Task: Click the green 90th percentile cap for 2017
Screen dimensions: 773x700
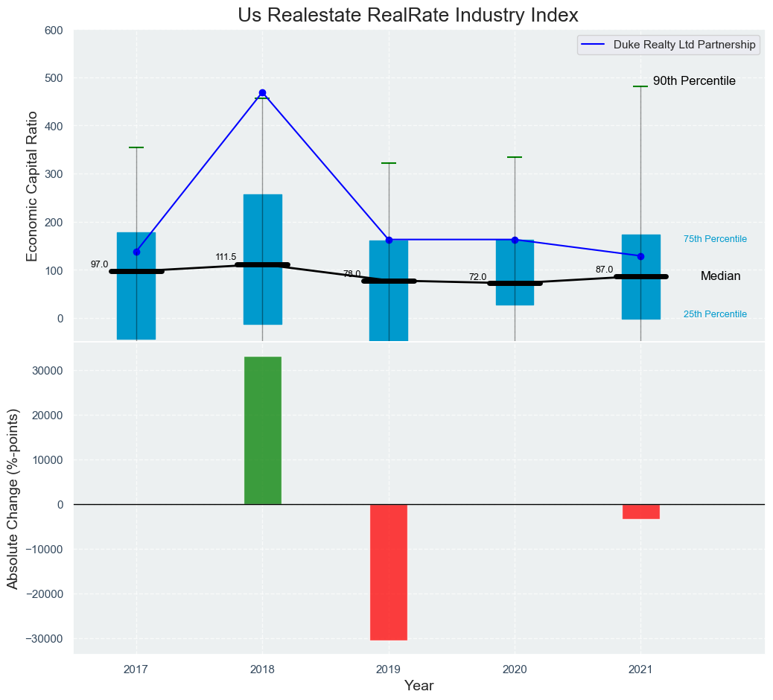Action: click(x=136, y=147)
